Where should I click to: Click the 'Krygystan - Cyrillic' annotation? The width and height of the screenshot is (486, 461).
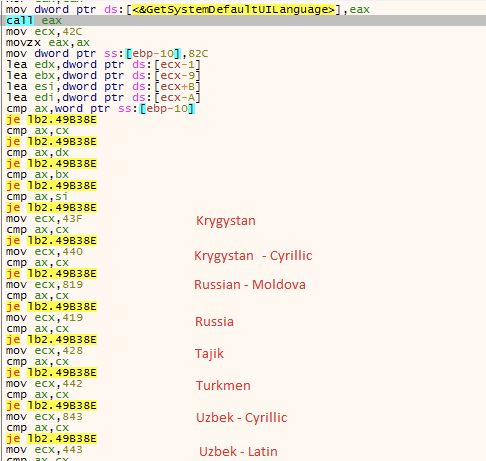coord(253,256)
